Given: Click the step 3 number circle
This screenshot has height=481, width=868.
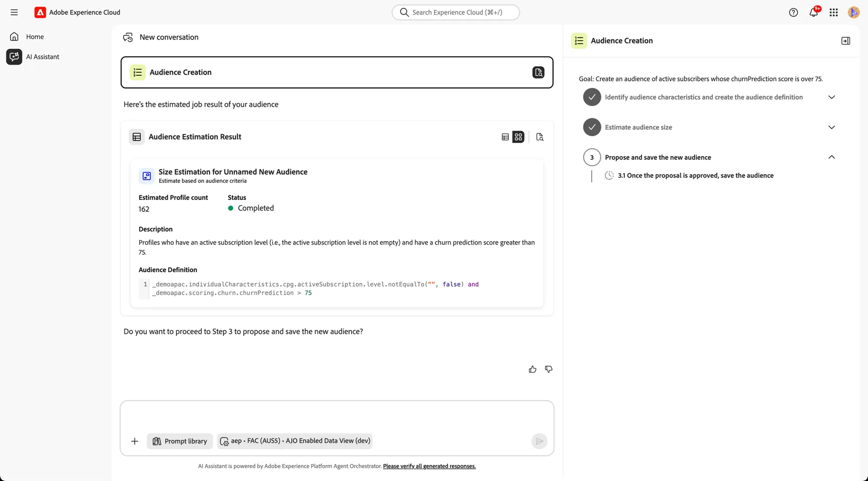Looking at the screenshot, I should point(592,157).
